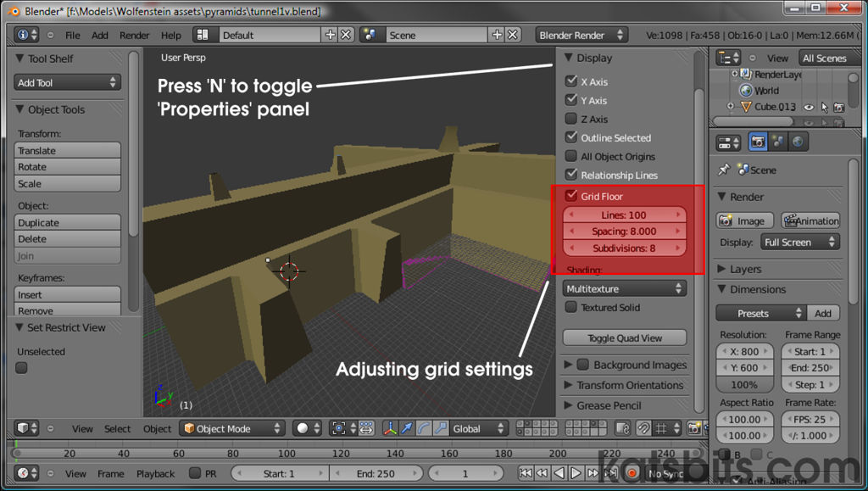
Task: Uncheck the Grid Floor checkbox
Action: pos(571,196)
